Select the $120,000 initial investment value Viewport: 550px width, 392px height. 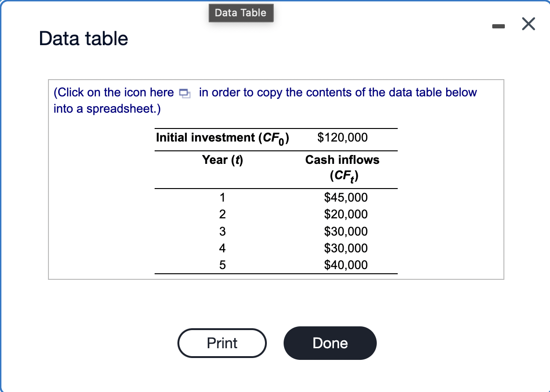pos(342,137)
